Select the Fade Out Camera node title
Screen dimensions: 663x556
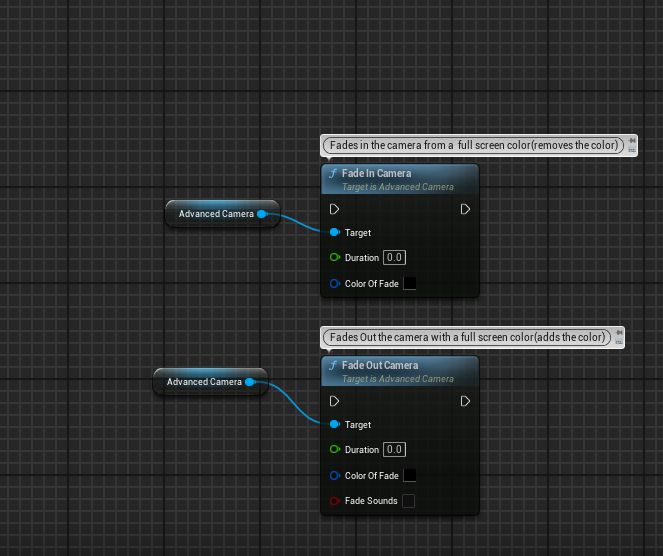380,366
